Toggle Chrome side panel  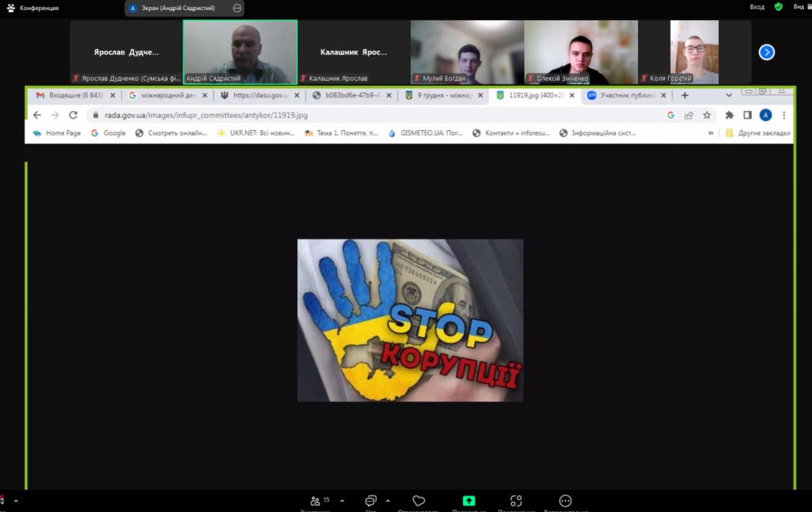pyautogui.click(x=748, y=115)
